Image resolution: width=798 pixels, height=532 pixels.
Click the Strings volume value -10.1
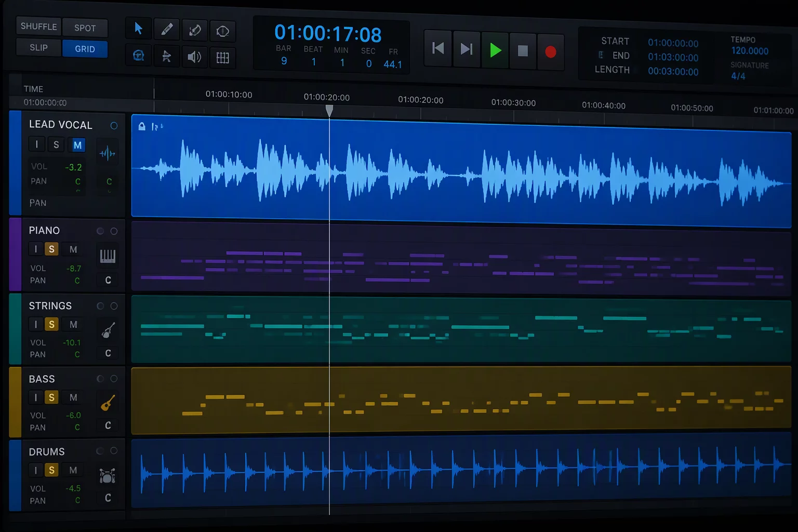pyautogui.click(x=72, y=343)
